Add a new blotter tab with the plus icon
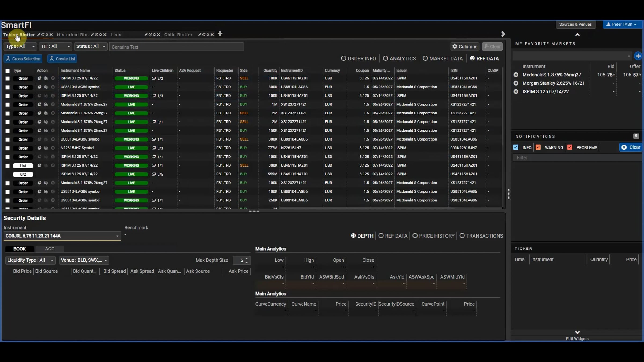Screen dimensions: 644x362 pos(220,34)
